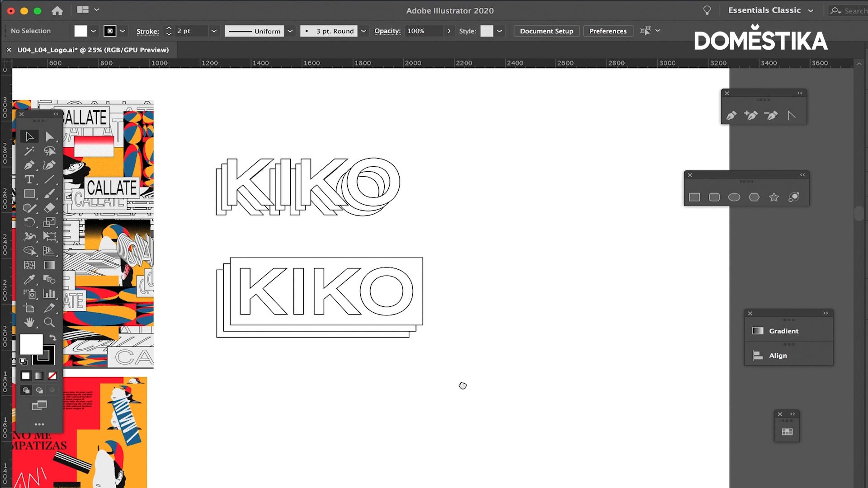Choose the Shape Builder tool
This screenshot has height=488, width=868.
(29, 251)
